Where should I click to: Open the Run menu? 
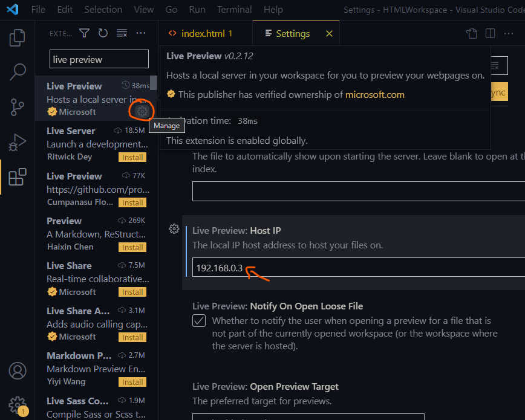pyautogui.click(x=197, y=10)
